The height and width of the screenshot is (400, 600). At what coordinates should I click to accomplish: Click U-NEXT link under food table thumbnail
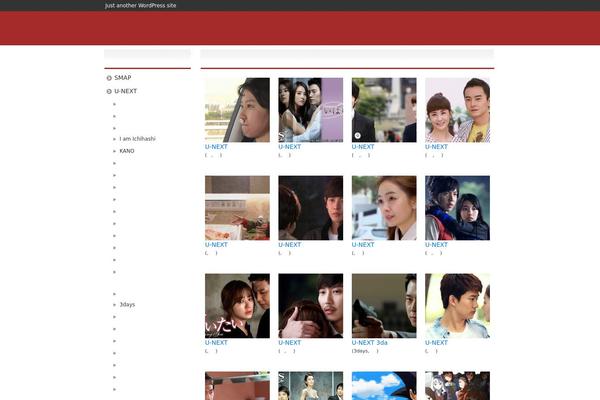[x=216, y=245]
